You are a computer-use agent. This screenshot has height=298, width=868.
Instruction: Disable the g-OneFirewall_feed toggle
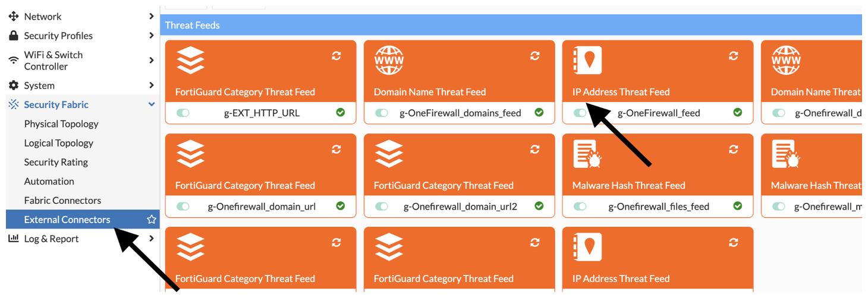click(580, 113)
